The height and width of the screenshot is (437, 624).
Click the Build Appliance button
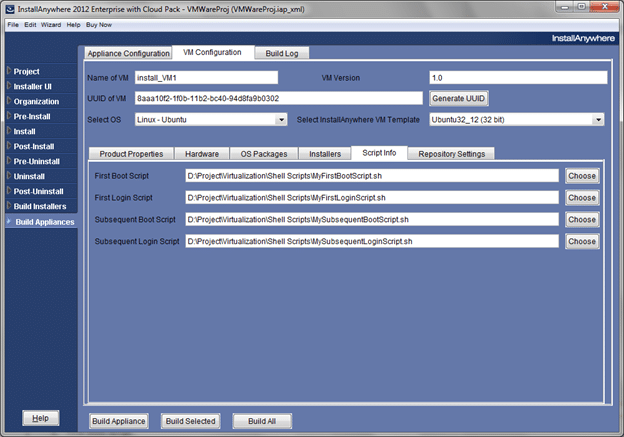click(119, 421)
